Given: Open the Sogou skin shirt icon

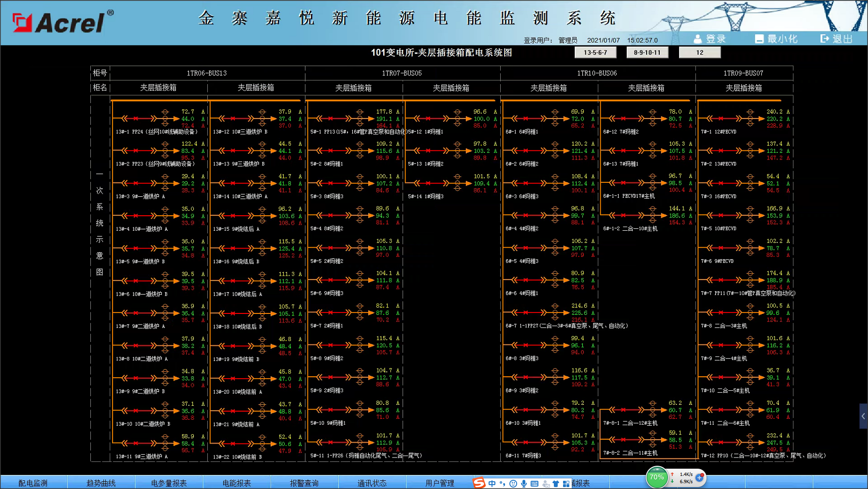Looking at the screenshot, I should [556, 483].
